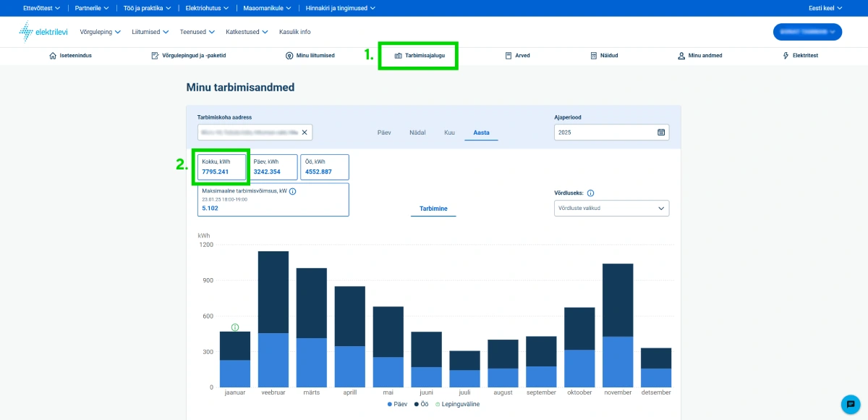Open the Arved tab
Image resolution: width=868 pixels, height=420 pixels.
pos(517,55)
